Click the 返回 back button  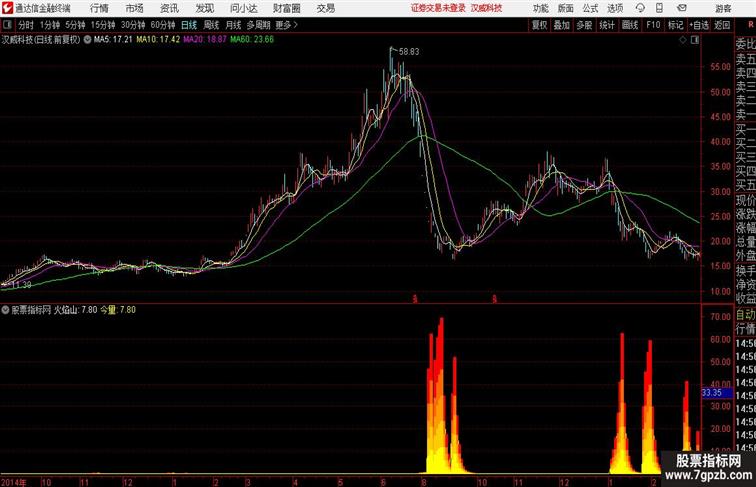(722, 25)
